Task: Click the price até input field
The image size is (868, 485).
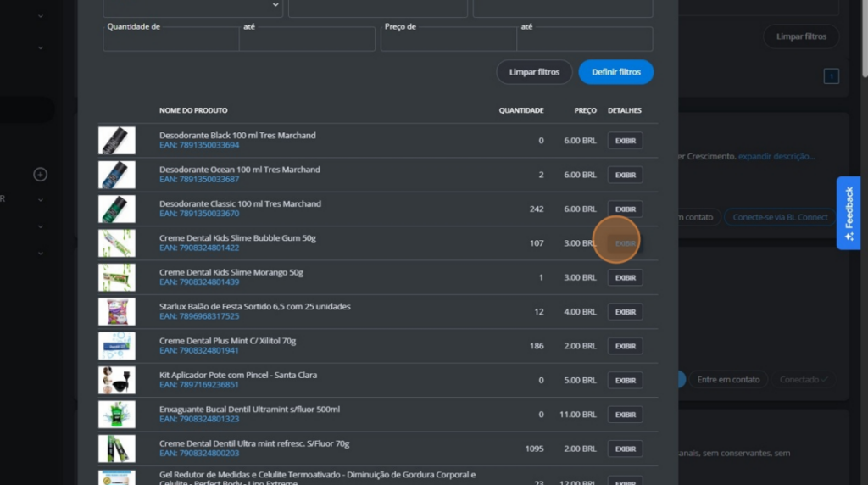Action: (585, 39)
